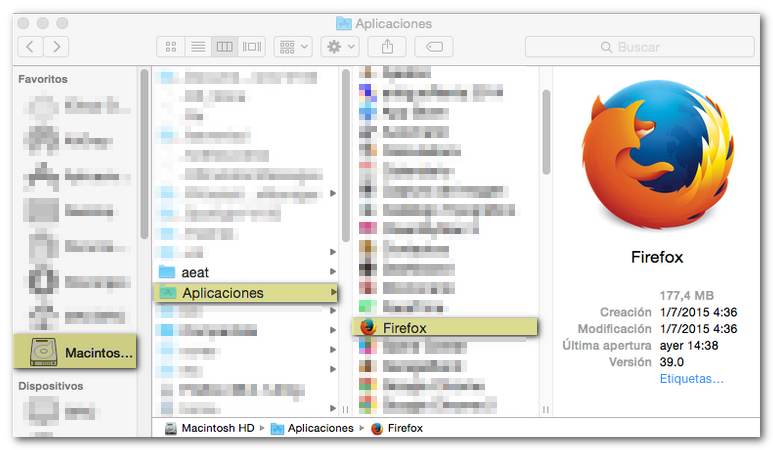Image resolution: width=773 pixels, height=450 pixels.
Task: Select Macintosh HD in the sidebar
Action: tap(77, 352)
